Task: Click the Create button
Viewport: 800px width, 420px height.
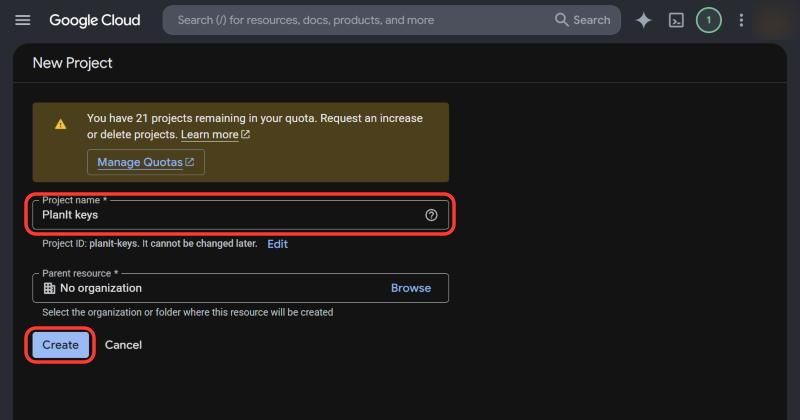Action: [x=60, y=345]
